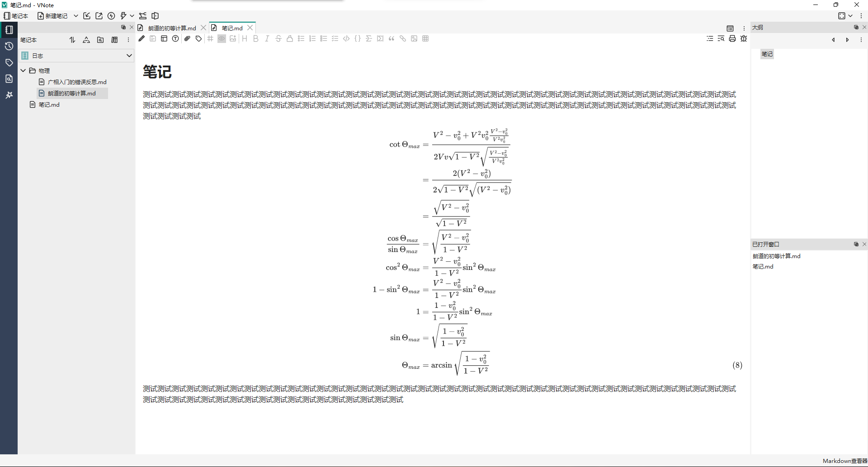Click the attachment paperclip icon

(187, 39)
